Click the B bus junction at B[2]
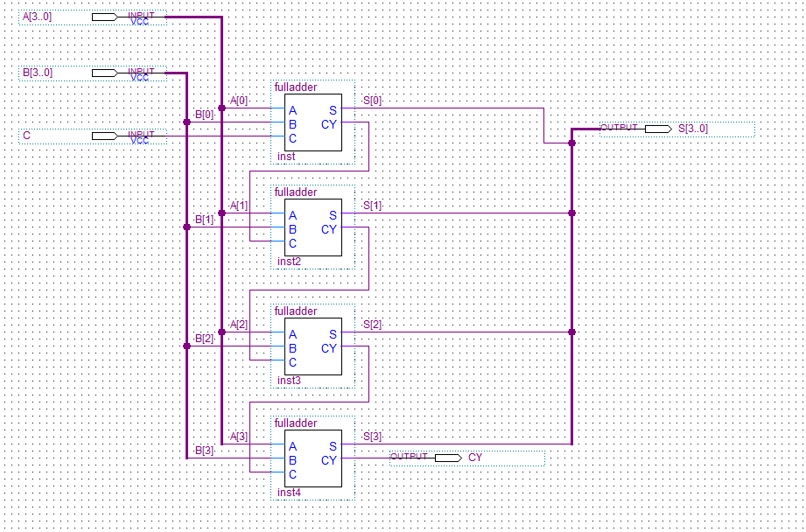 pyautogui.click(x=186, y=346)
